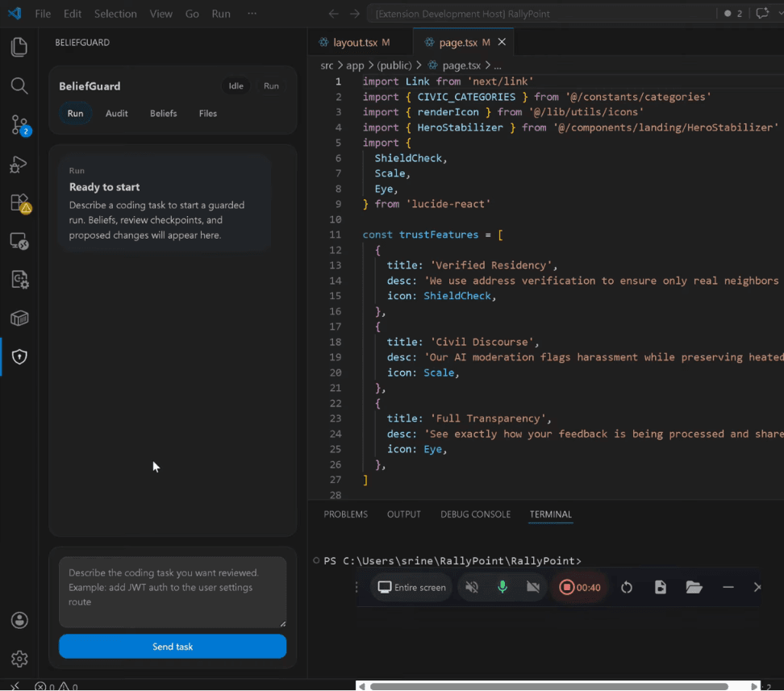
Task: Open the File menu
Action: (x=43, y=14)
